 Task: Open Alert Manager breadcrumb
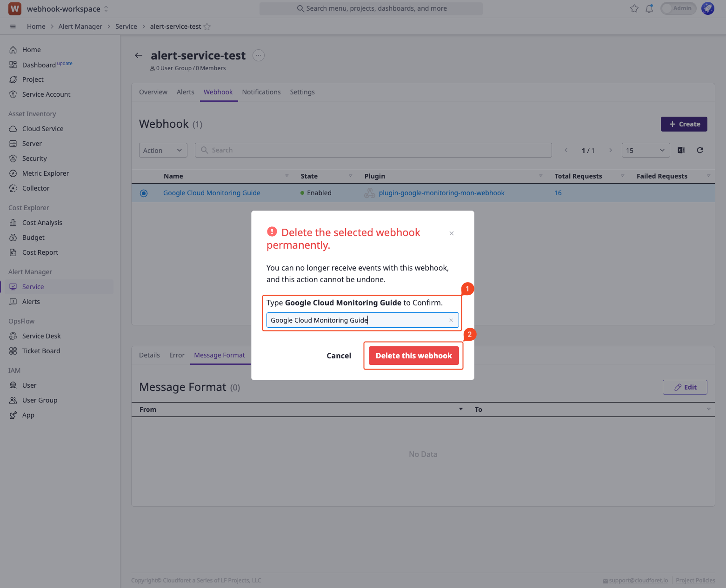(x=80, y=26)
